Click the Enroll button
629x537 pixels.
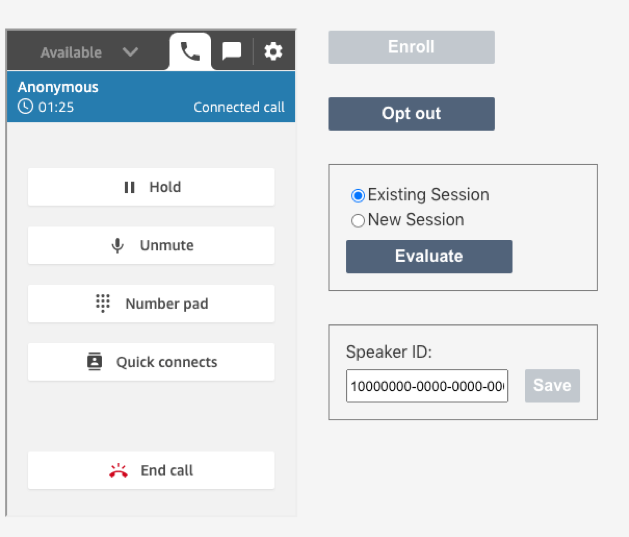click(411, 47)
